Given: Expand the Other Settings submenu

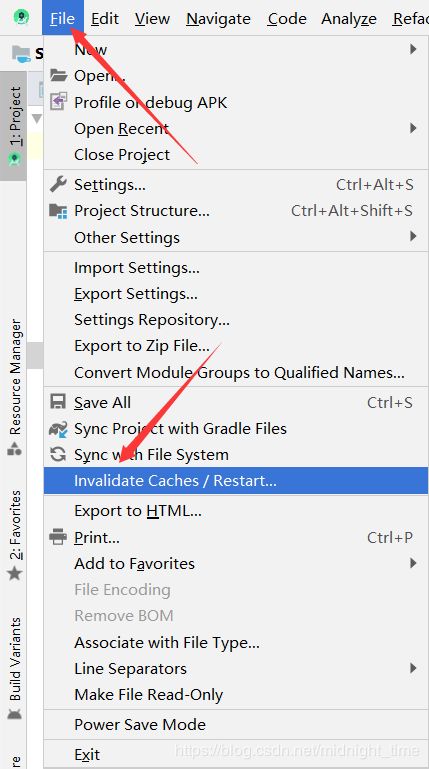Looking at the screenshot, I should pos(236,237).
